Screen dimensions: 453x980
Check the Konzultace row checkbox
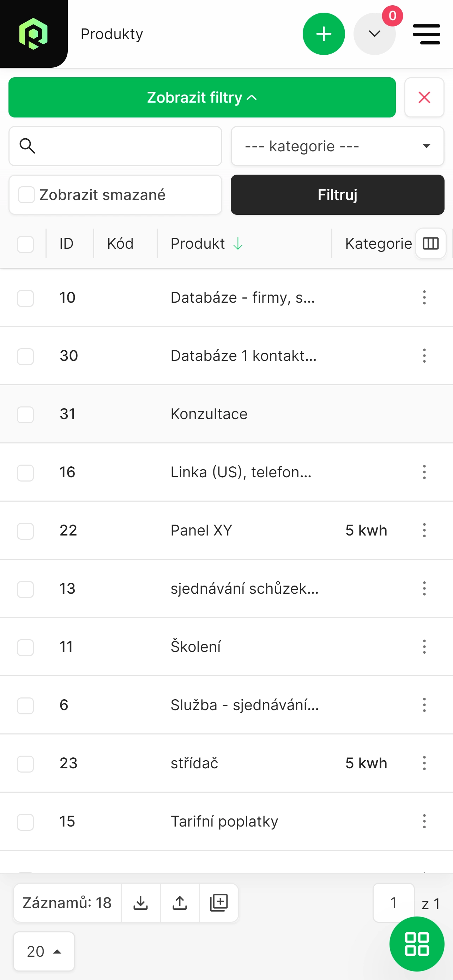(x=25, y=414)
